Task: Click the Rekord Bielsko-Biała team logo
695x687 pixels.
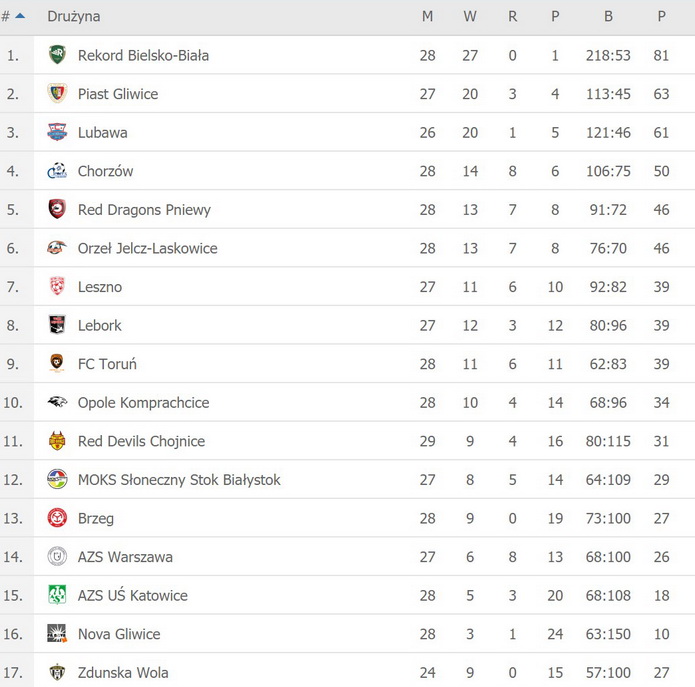Action: click(x=57, y=55)
